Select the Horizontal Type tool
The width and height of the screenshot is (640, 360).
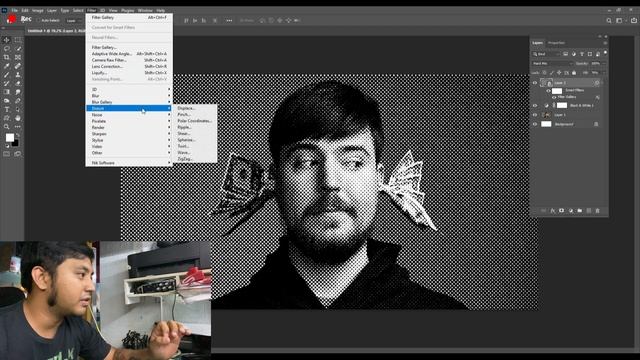[7, 109]
